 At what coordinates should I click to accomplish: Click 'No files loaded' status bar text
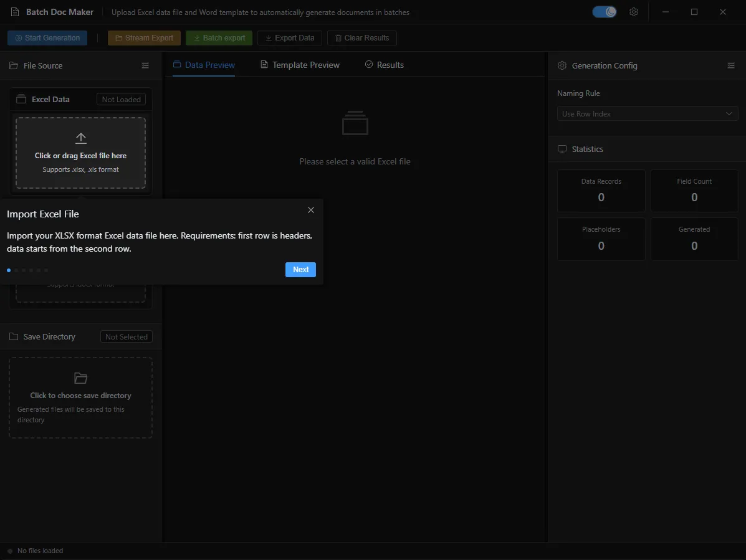(x=40, y=551)
